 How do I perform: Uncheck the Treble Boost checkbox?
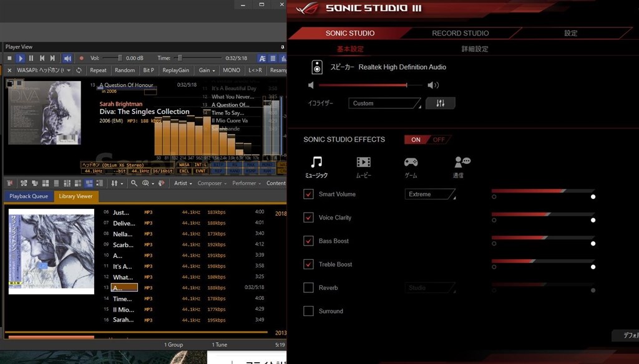[x=308, y=264]
